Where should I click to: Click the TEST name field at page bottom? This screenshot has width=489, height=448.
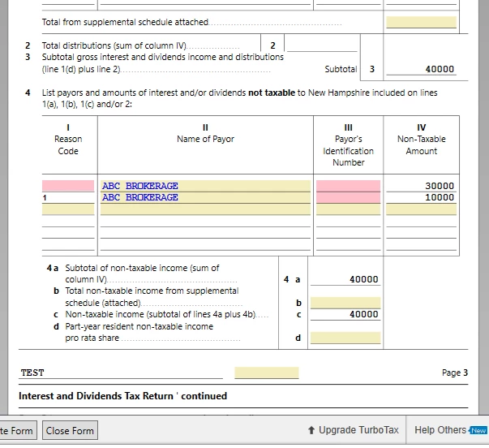click(x=121, y=373)
